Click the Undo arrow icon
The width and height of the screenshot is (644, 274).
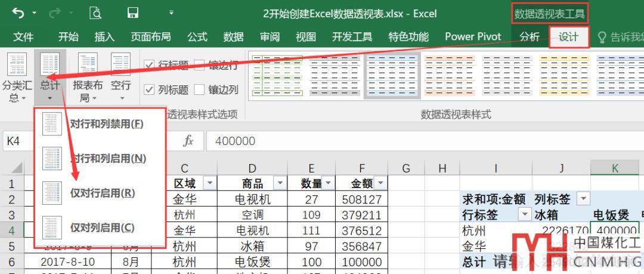18,13
